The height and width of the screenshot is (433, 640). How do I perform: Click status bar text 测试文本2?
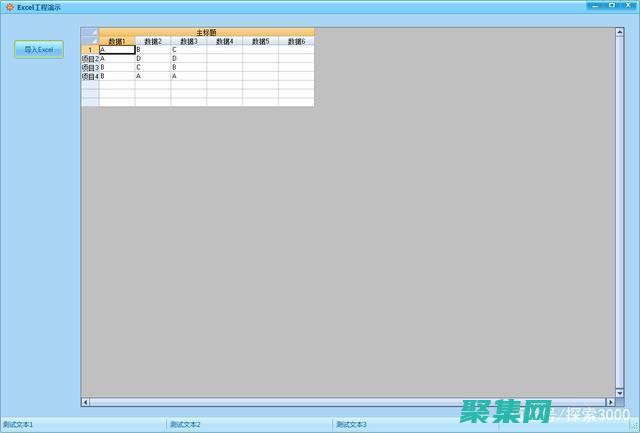(x=185, y=425)
